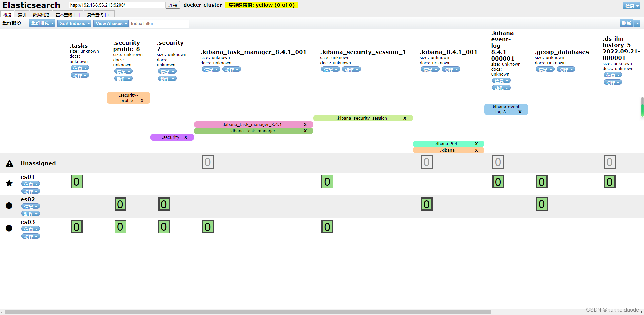644x315 pixels.
Task: Open the 信息 dropdown under the .tasks index
Action: tap(80, 68)
